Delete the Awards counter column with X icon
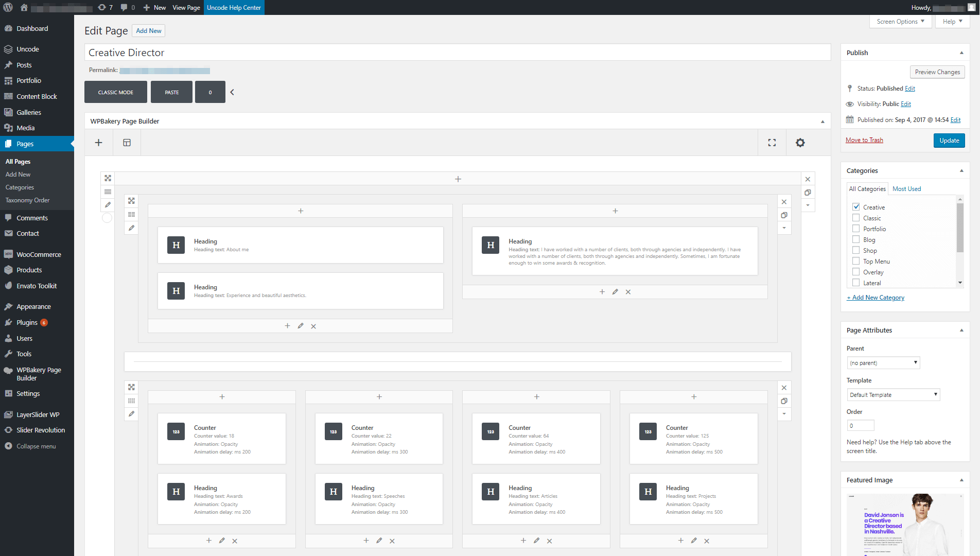The image size is (980, 556). (235, 541)
